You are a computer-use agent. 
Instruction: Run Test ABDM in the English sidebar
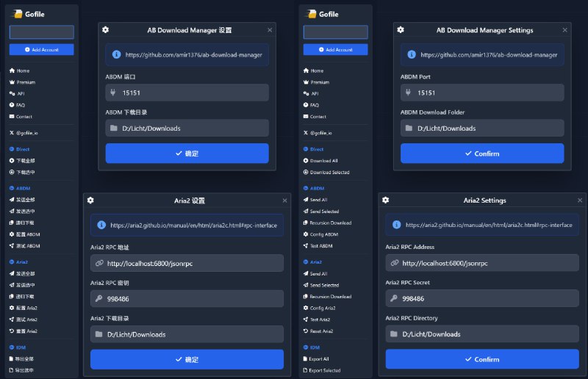pyautogui.click(x=318, y=246)
